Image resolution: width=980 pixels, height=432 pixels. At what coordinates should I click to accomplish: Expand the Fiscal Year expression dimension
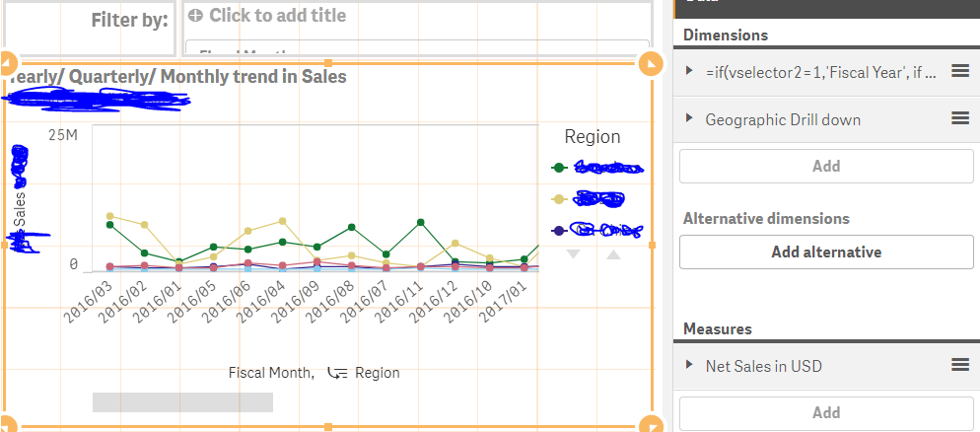click(x=689, y=71)
